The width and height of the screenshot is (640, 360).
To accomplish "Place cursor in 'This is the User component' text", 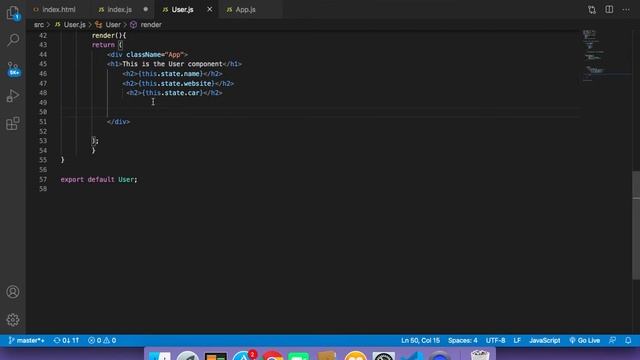I will 172,64.
